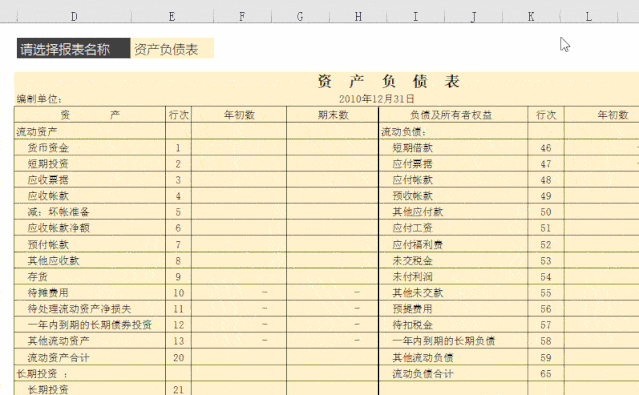Click the row number 20 cell
639x395 pixels.
tap(178, 357)
